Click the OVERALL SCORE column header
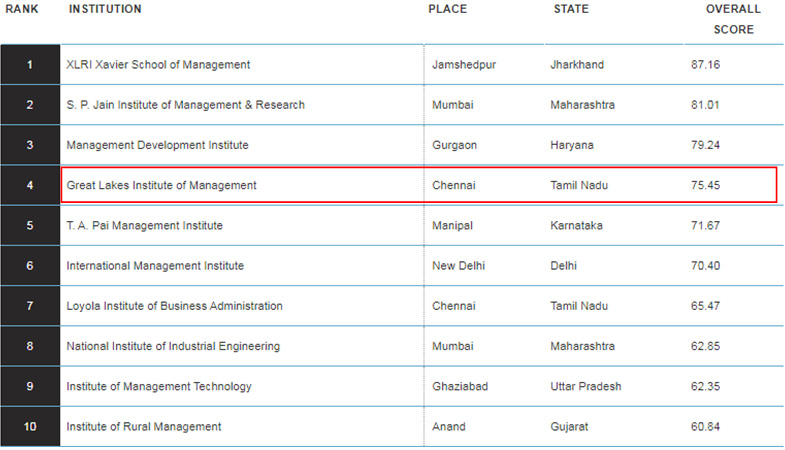This screenshot has width=785, height=450. (x=733, y=19)
